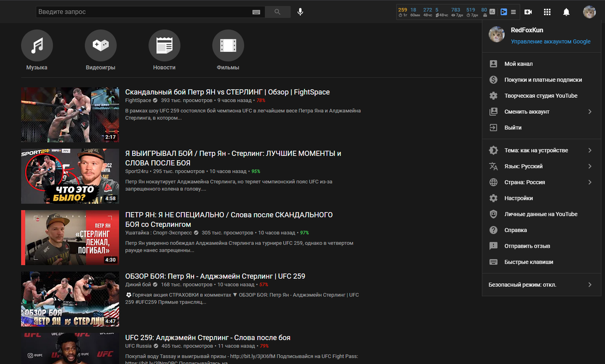
Task: Open the 4:47 ОБЗОР БОЯ thumbnail
Action: pyautogui.click(x=70, y=299)
